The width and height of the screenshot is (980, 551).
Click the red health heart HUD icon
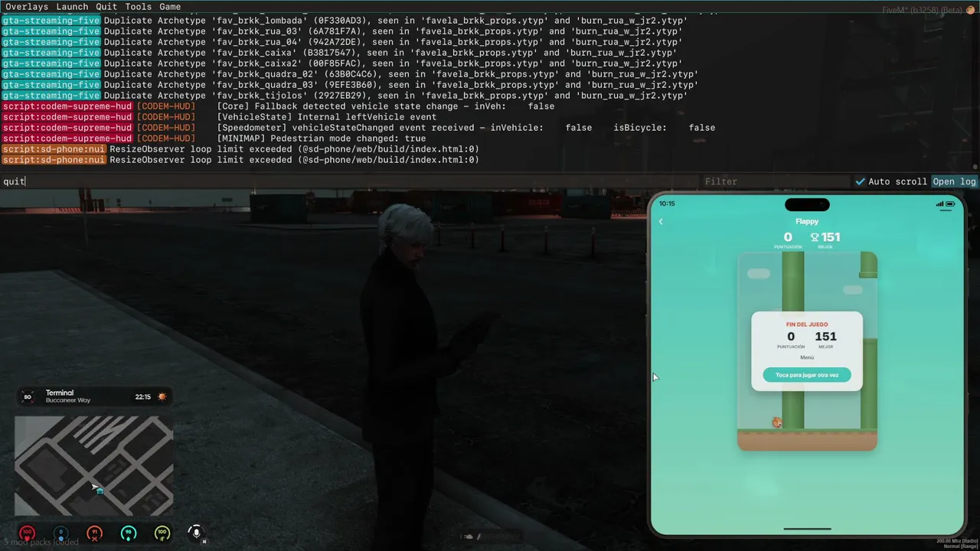point(28,533)
